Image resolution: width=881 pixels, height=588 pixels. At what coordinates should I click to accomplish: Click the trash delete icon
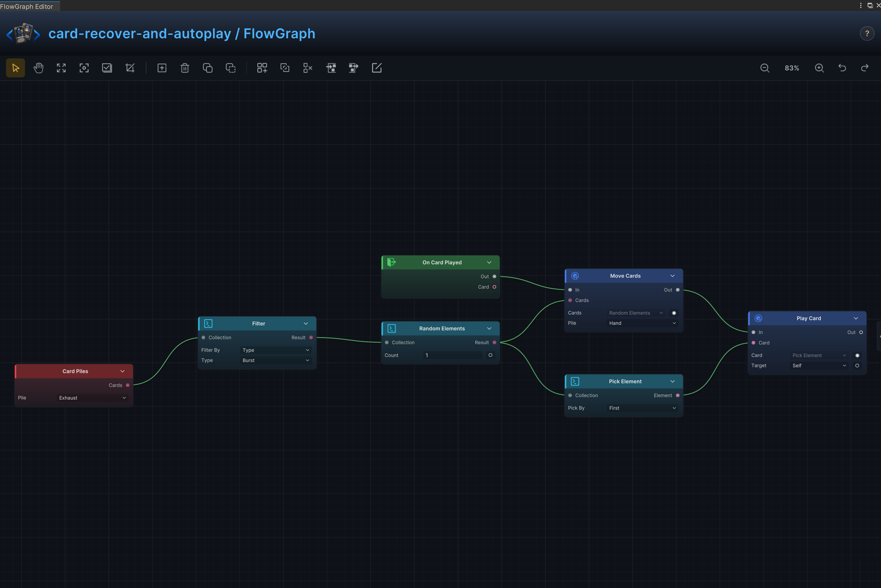[185, 68]
